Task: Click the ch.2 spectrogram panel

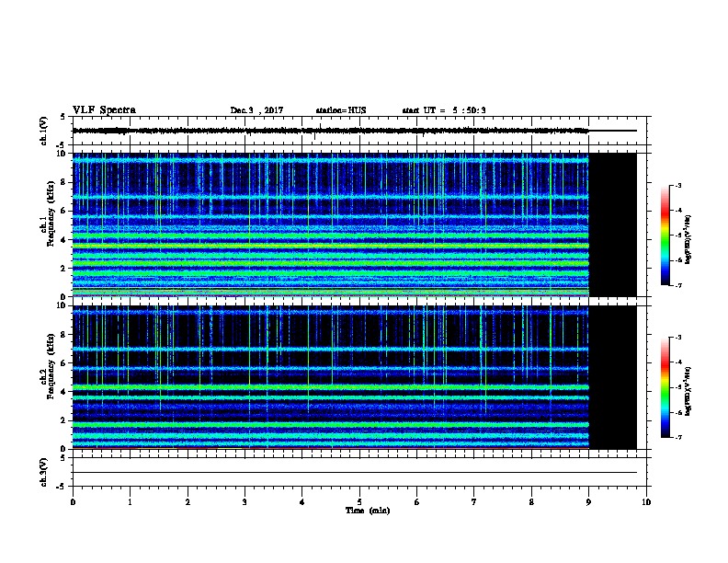Action: coord(361,377)
